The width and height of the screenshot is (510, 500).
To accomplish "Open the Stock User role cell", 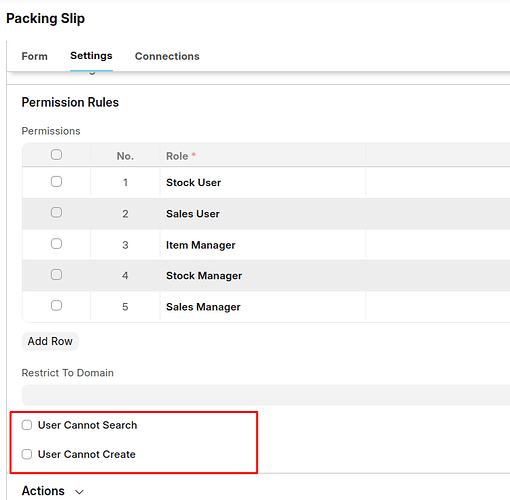I will (263, 182).
